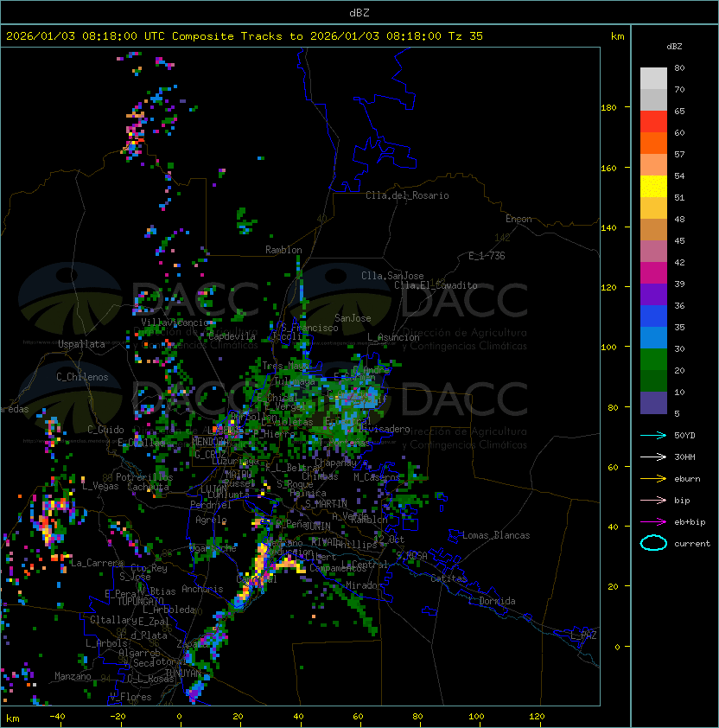719x728 pixels.
Task: Pick the dotted yellow swatch in dBZ scale
Action: coord(653,186)
